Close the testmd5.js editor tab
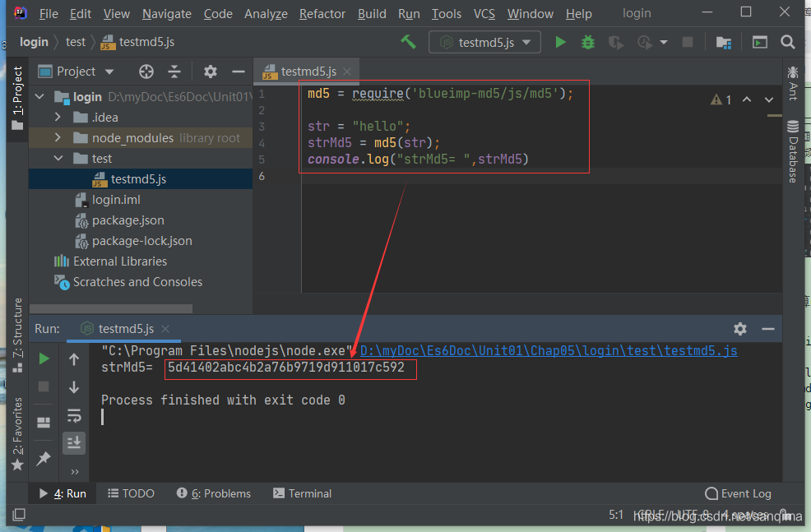811x532 pixels. point(348,72)
